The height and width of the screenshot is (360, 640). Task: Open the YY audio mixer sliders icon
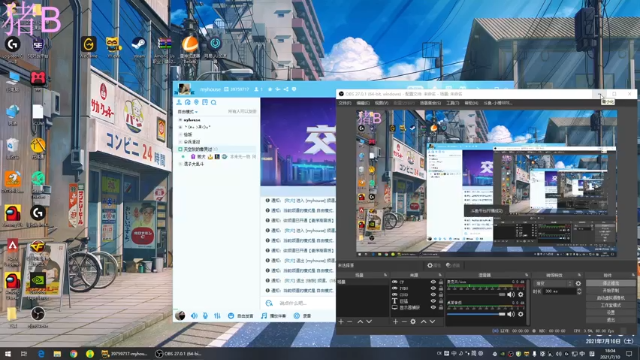point(217,316)
